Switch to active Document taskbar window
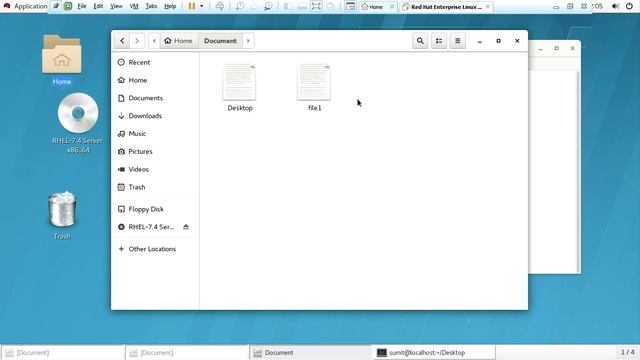 [x=311, y=353]
